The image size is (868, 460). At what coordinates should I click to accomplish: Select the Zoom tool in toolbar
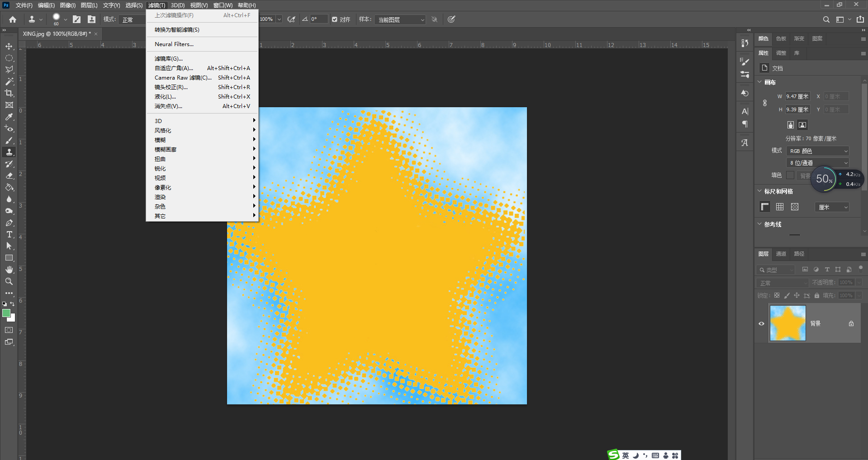point(9,281)
